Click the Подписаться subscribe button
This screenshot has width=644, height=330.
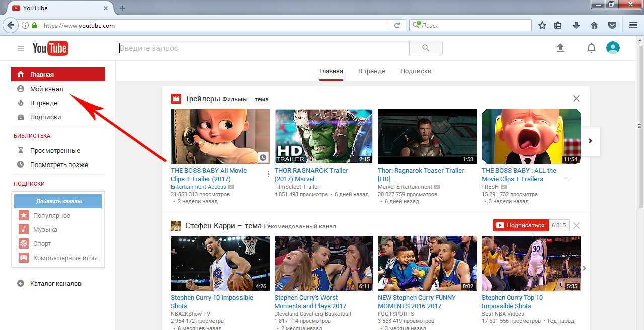521,225
